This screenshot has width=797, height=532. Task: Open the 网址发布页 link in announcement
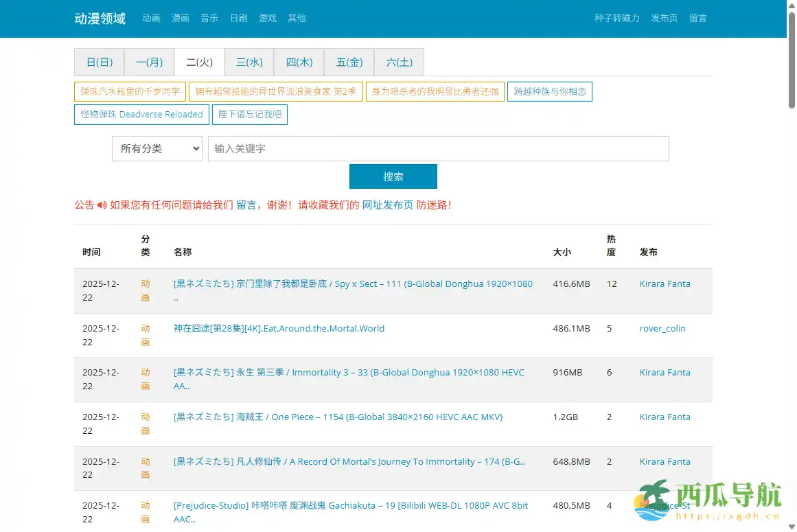(387, 205)
